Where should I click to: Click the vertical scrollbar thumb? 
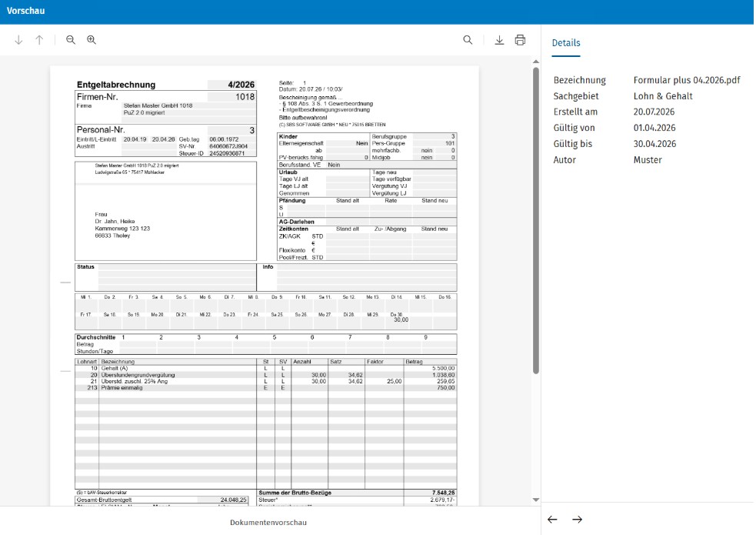point(536,220)
